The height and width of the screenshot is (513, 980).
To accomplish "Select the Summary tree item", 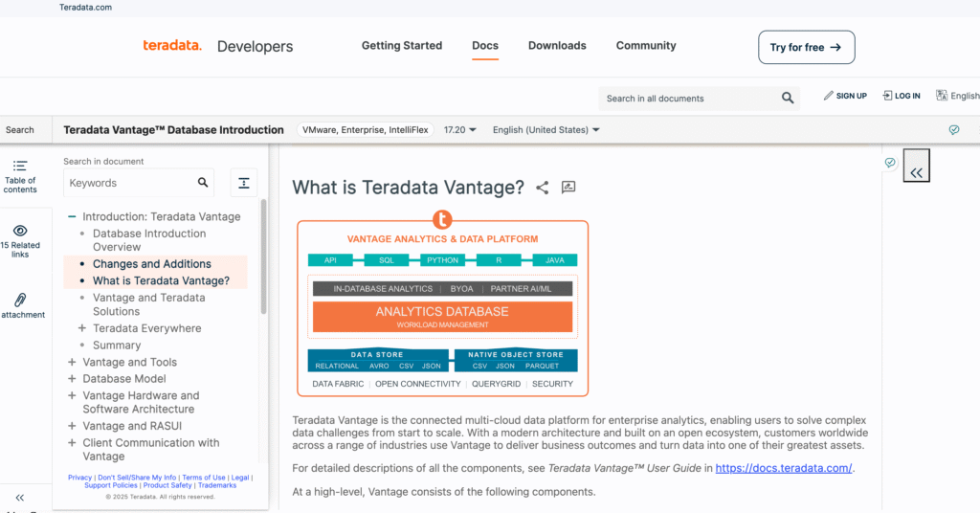I will 117,345.
